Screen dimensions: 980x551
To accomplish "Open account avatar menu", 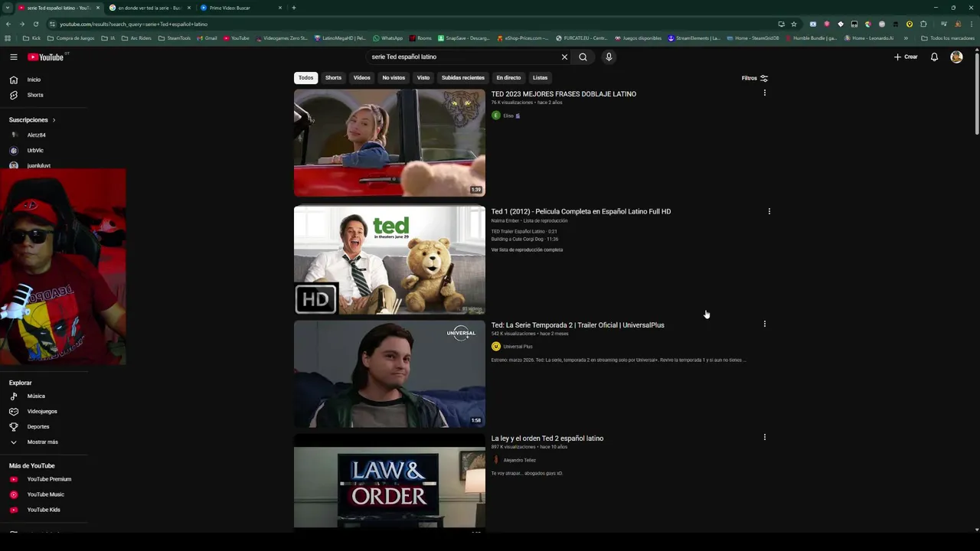I will (x=956, y=57).
